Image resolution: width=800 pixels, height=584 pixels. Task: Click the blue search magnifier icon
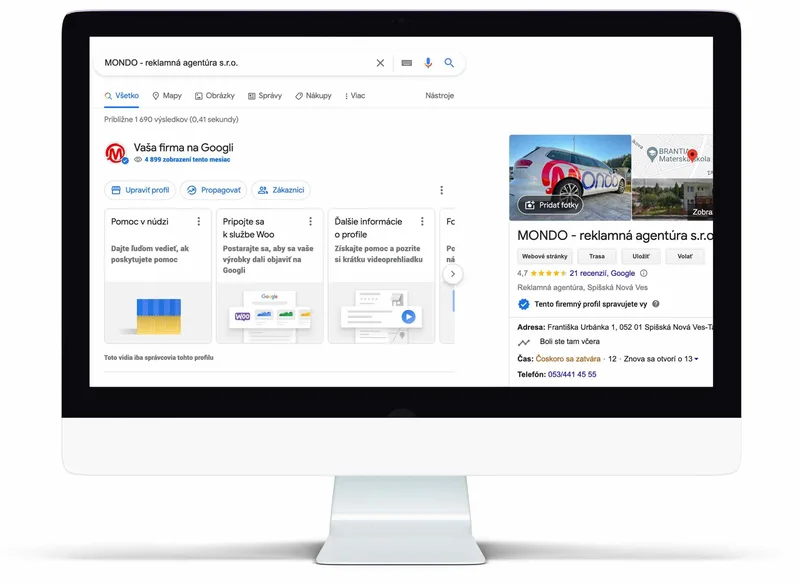tap(449, 63)
